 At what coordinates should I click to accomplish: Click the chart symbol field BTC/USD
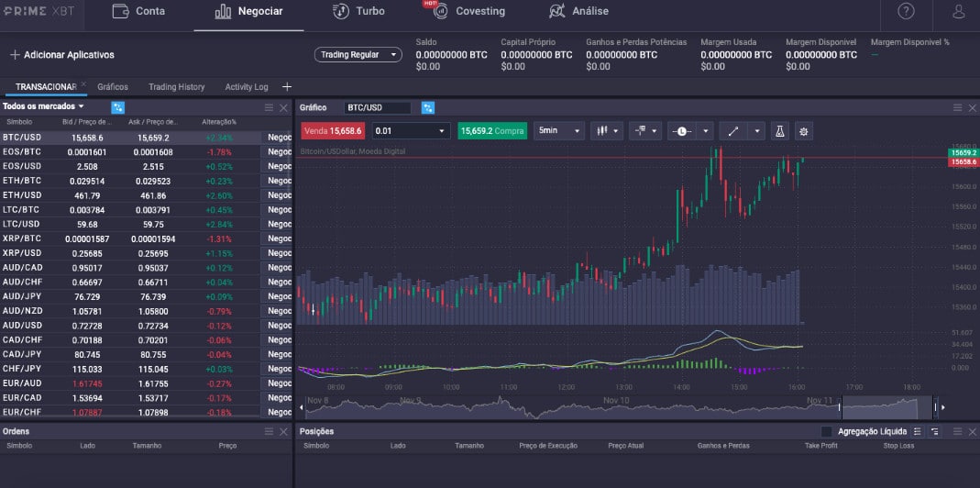click(378, 107)
